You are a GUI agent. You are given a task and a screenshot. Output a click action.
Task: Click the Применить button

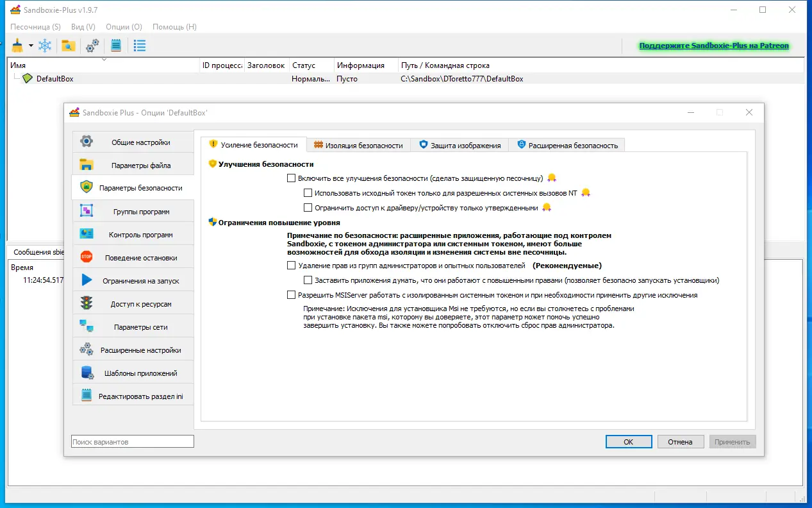point(733,442)
